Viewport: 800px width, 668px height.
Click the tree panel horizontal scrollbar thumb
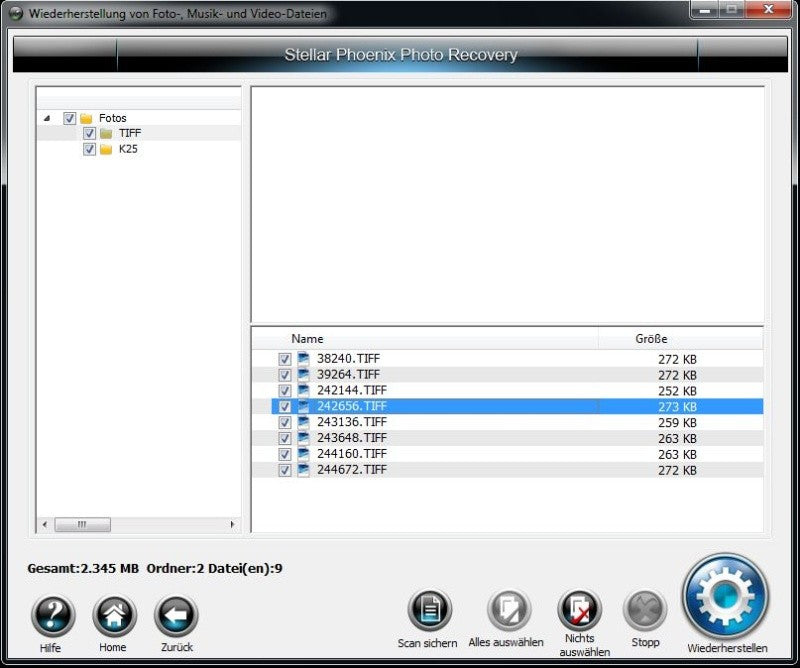82,524
